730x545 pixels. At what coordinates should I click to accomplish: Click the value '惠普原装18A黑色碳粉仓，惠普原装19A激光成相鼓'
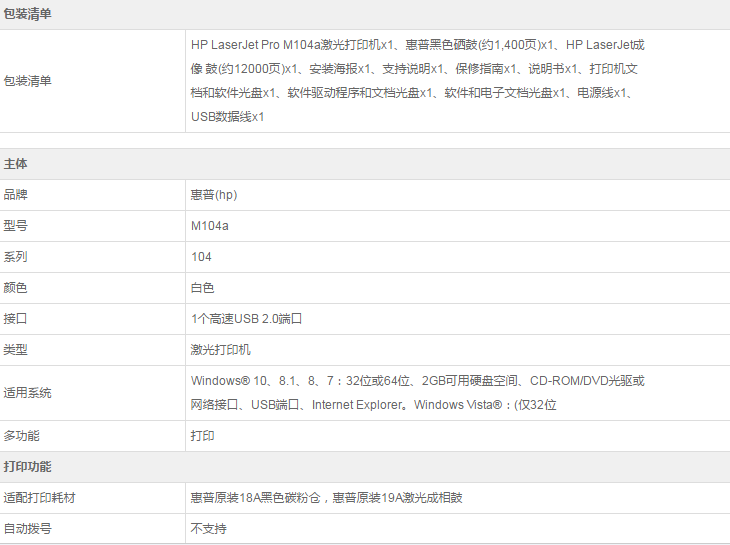point(326,498)
